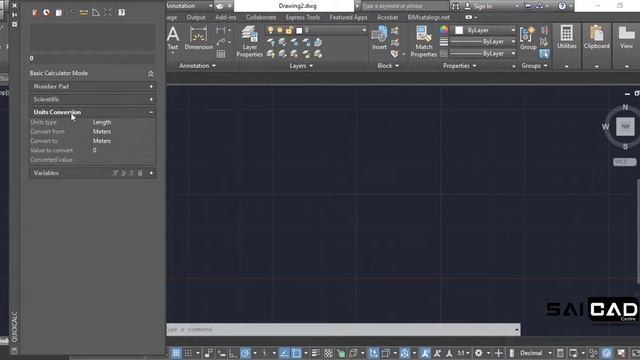Click the keyword search field in title bar
Screen dimensions: 640x360
404,6
